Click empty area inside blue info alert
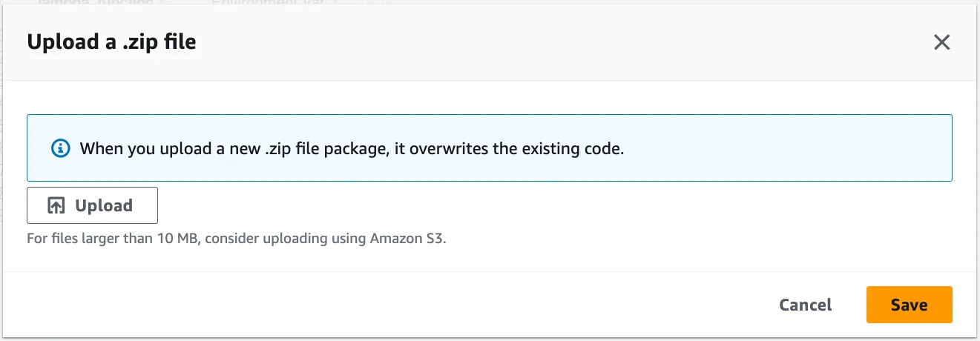The image size is (980, 341). coord(779,148)
